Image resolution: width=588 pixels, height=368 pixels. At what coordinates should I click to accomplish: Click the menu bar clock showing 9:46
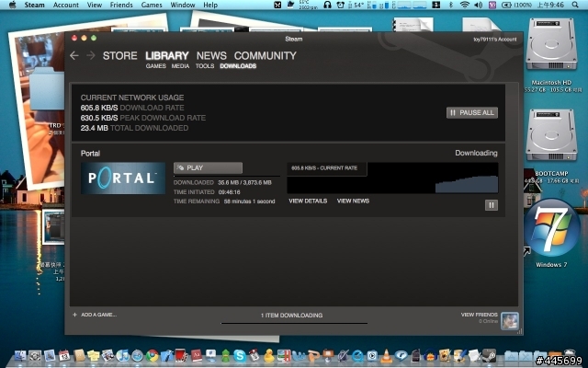point(550,5)
